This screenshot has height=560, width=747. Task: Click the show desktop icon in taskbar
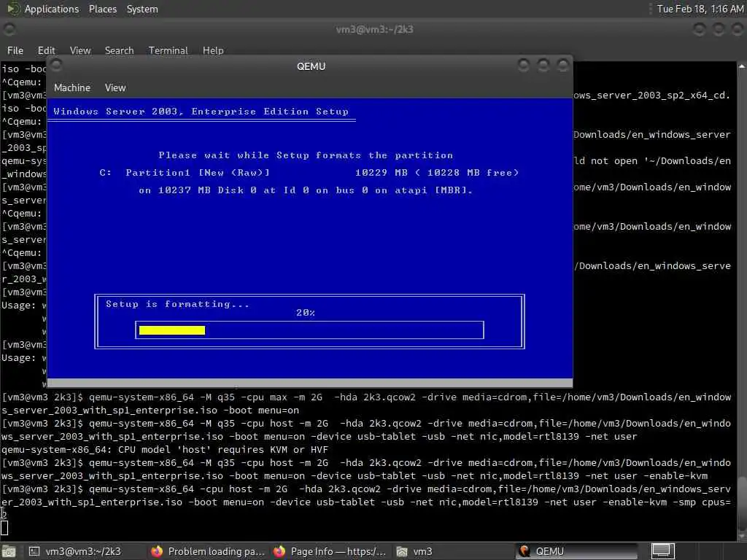tap(9, 551)
